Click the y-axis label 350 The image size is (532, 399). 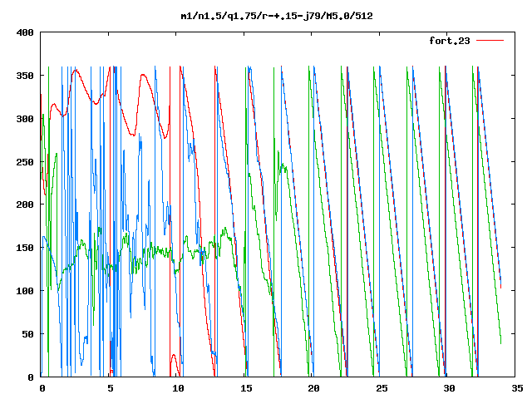(25, 76)
